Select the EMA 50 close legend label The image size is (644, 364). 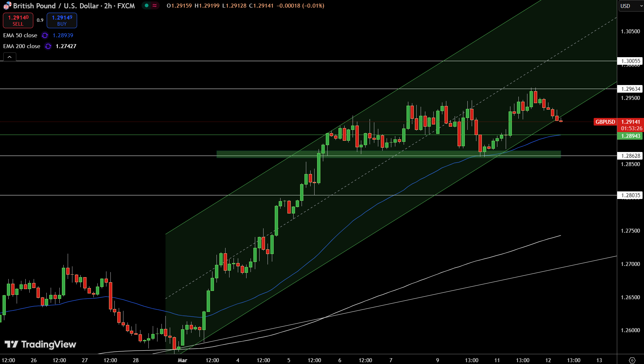(x=20, y=35)
